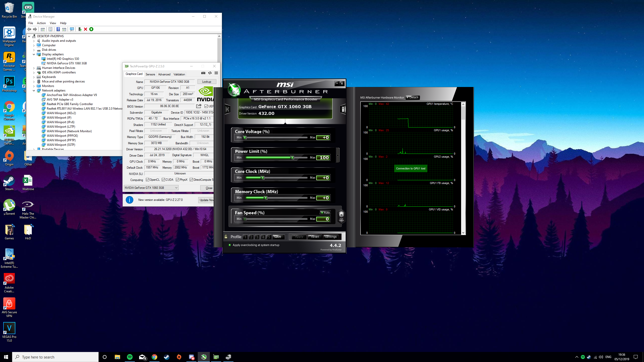
Task: Click scroll-down arrow in Hardware Monitor
Action: (x=463, y=233)
